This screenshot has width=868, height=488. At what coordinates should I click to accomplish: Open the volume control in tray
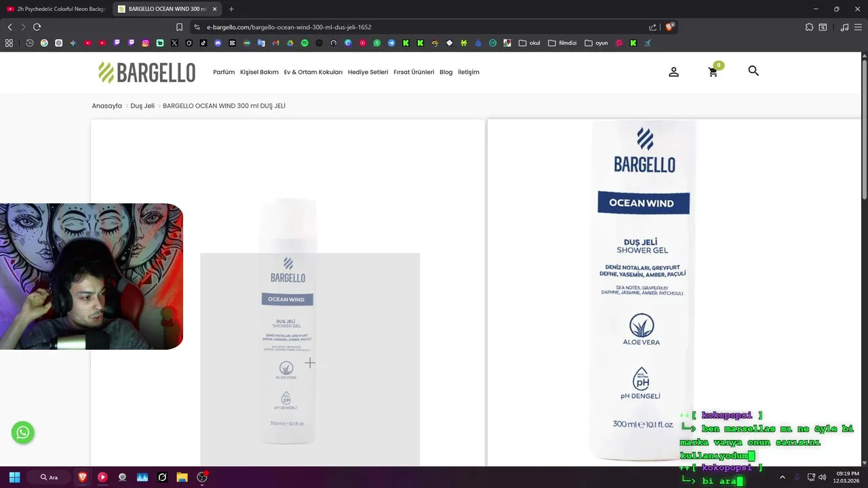pyautogui.click(x=823, y=477)
